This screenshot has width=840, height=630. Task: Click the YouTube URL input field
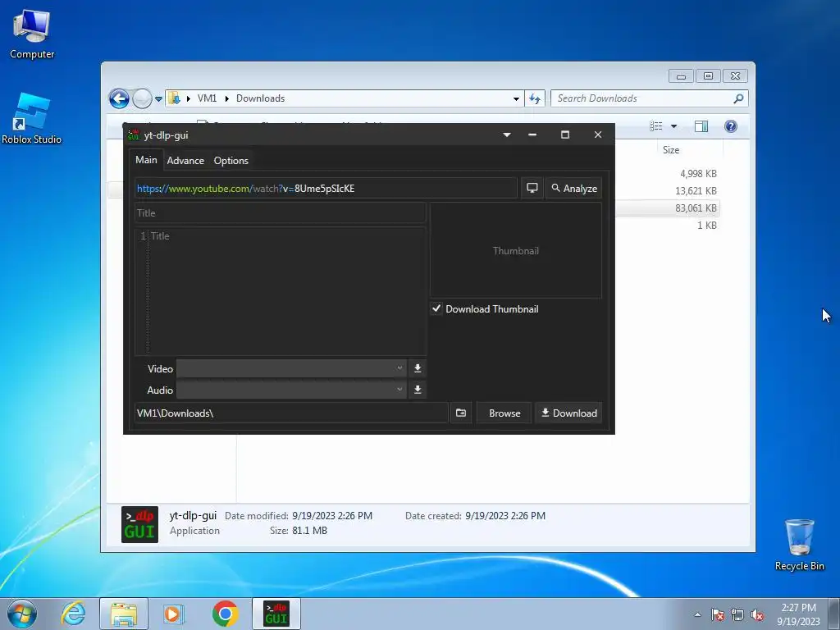(326, 188)
